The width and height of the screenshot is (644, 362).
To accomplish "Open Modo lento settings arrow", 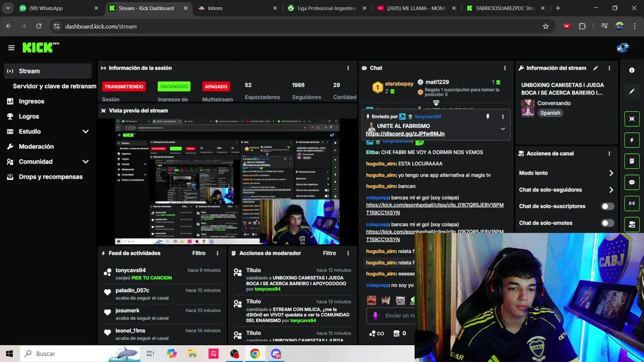I will click(x=611, y=173).
